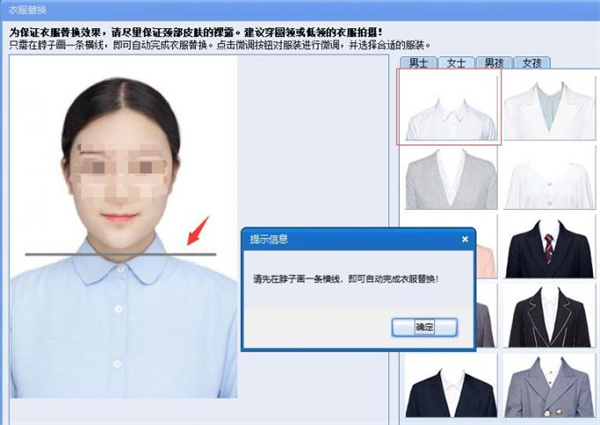Select the light gray blazer outfit
Image resolution: width=600 pixels, height=425 pixels.
(x=451, y=177)
